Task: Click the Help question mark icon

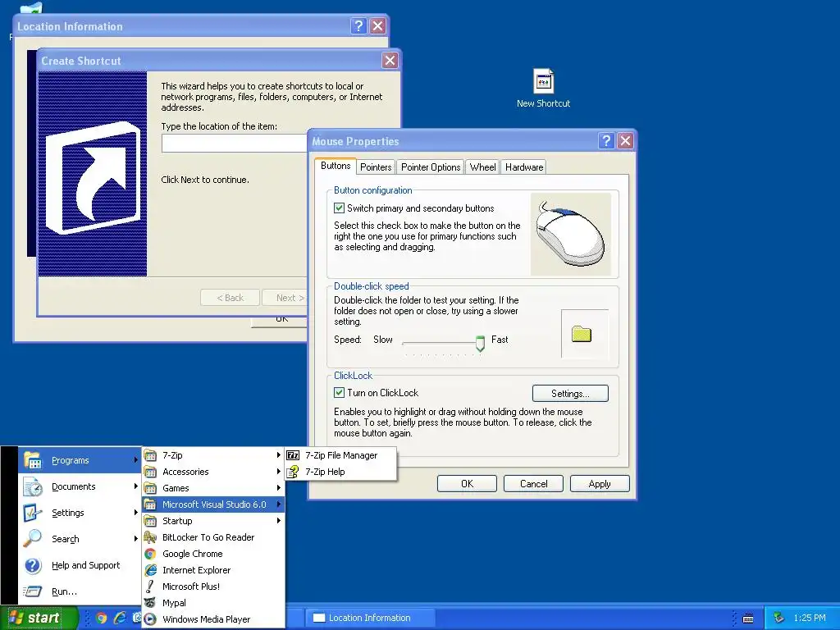Action: point(33,565)
